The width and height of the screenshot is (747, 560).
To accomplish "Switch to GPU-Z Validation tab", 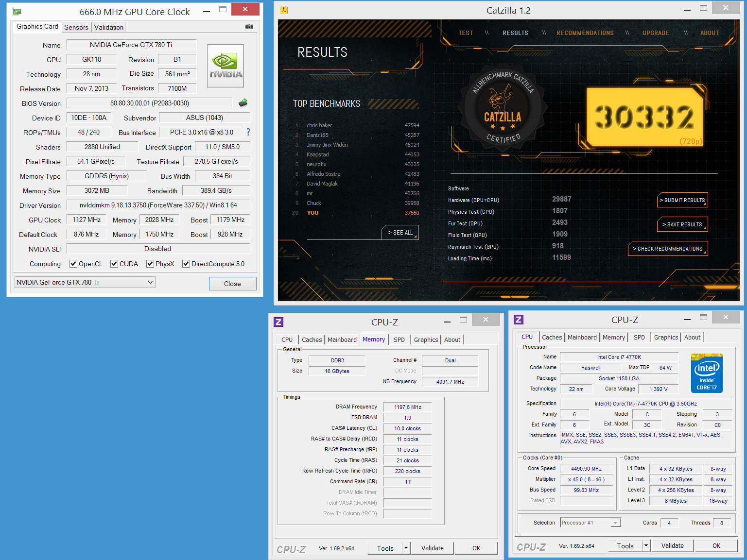I will (109, 27).
